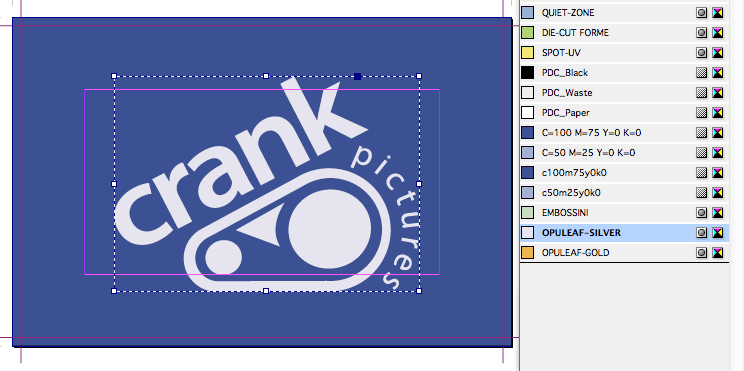The height and width of the screenshot is (371, 744).
Task: Click the top-center selection handle of logo frame
Action: (x=266, y=76)
